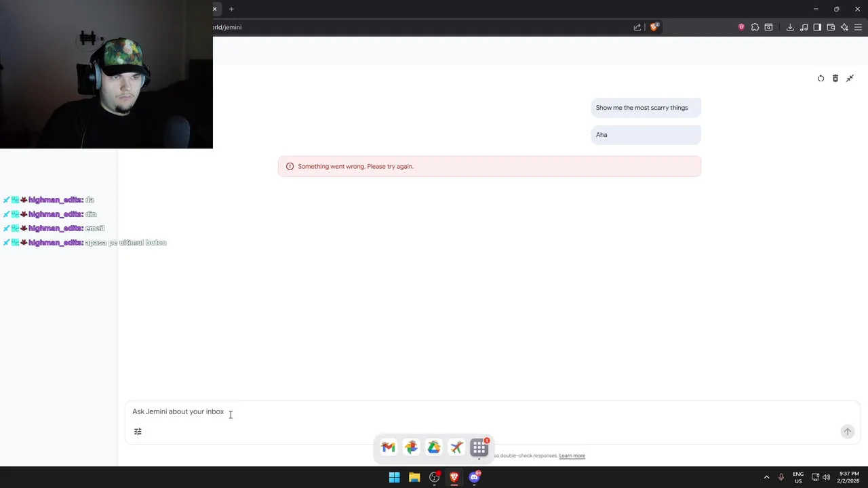Click the send arrow button
This screenshot has height=488, width=868.
pyautogui.click(x=847, y=432)
